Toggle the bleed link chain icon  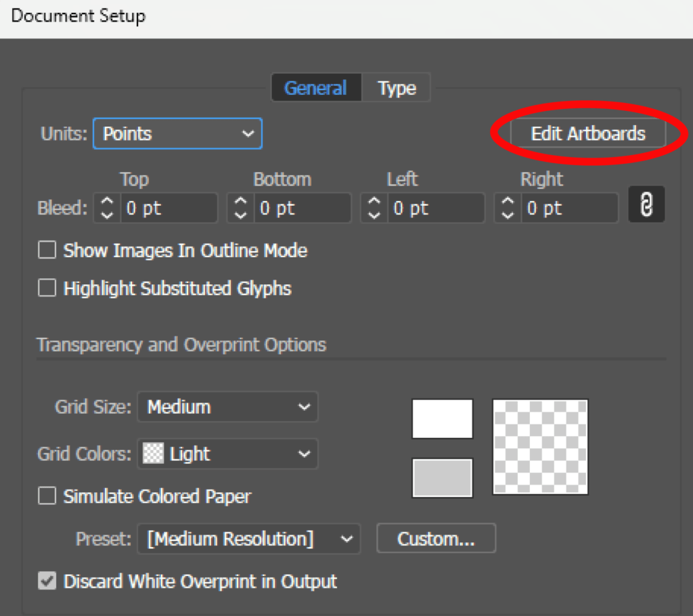click(x=646, y=204)
